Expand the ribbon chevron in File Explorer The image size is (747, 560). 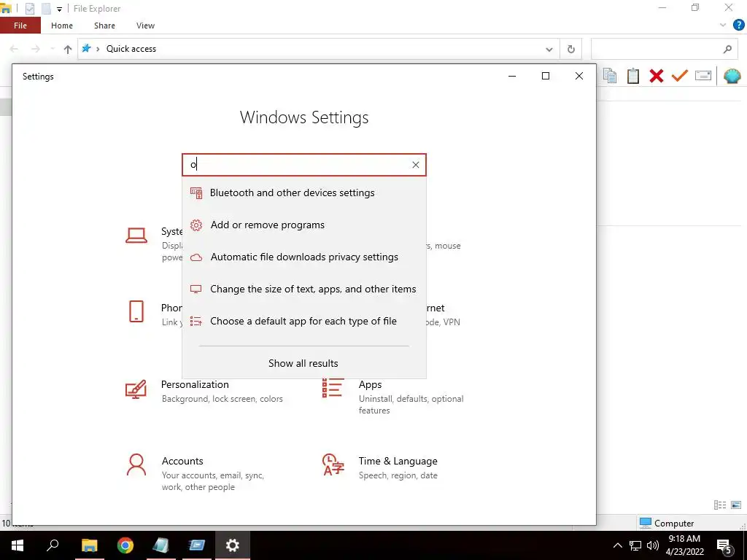(x=723, y=26)
